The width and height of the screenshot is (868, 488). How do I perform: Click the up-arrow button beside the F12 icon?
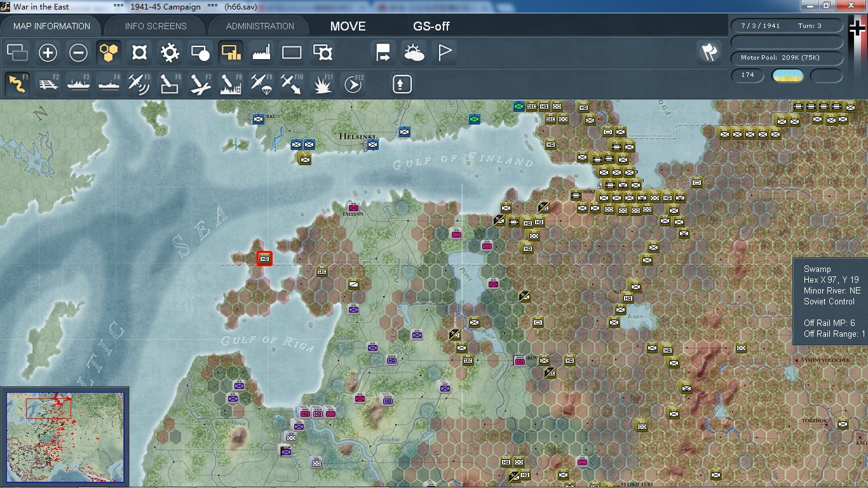[402, 84]
